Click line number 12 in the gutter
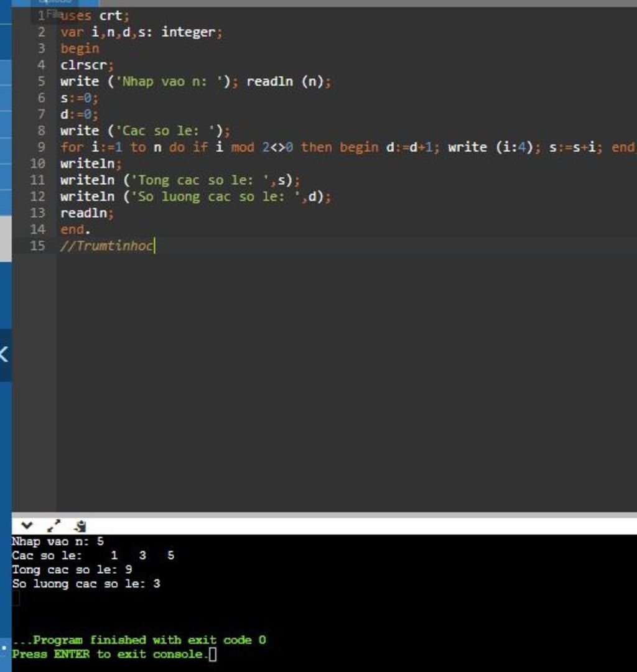Image resolution: width=637 pixels, height=672 pixels. pos(37,196)
